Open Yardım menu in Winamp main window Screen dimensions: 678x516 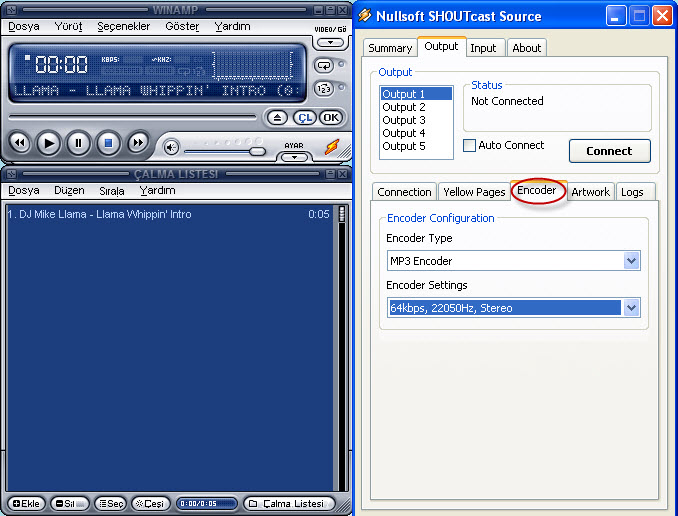coord(232,26)
